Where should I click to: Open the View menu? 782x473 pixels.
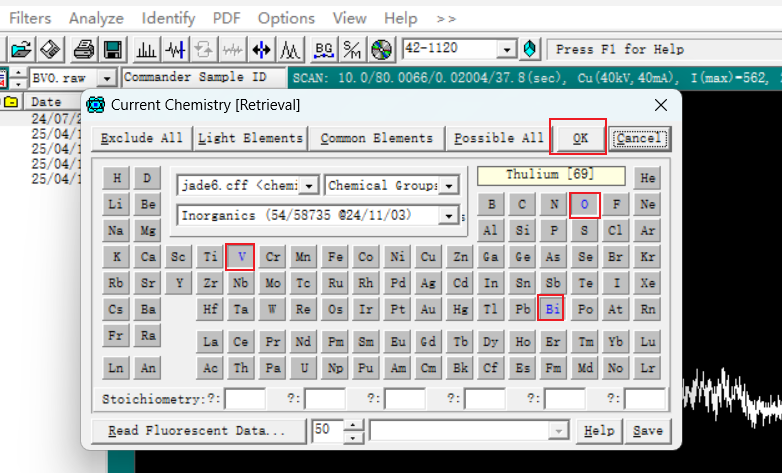point(350,18)
